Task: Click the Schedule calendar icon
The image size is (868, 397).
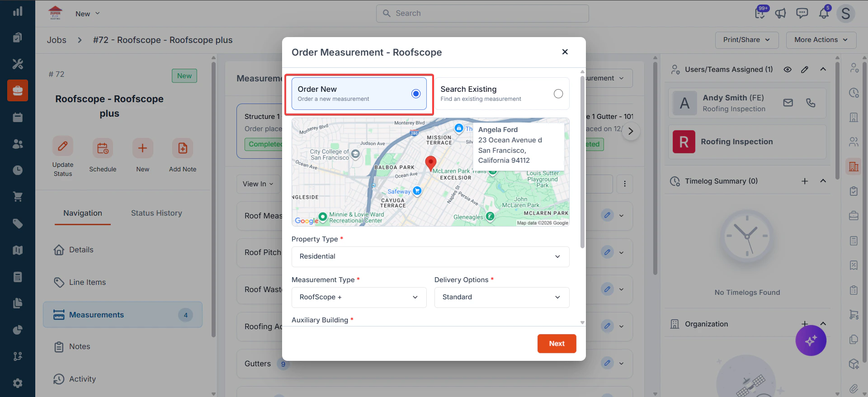Action: (x=103, y=148)
